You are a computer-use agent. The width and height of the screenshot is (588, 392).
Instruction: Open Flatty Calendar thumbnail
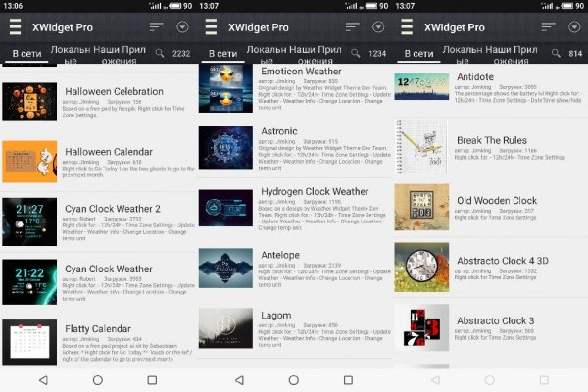click(x=29, y=342)
